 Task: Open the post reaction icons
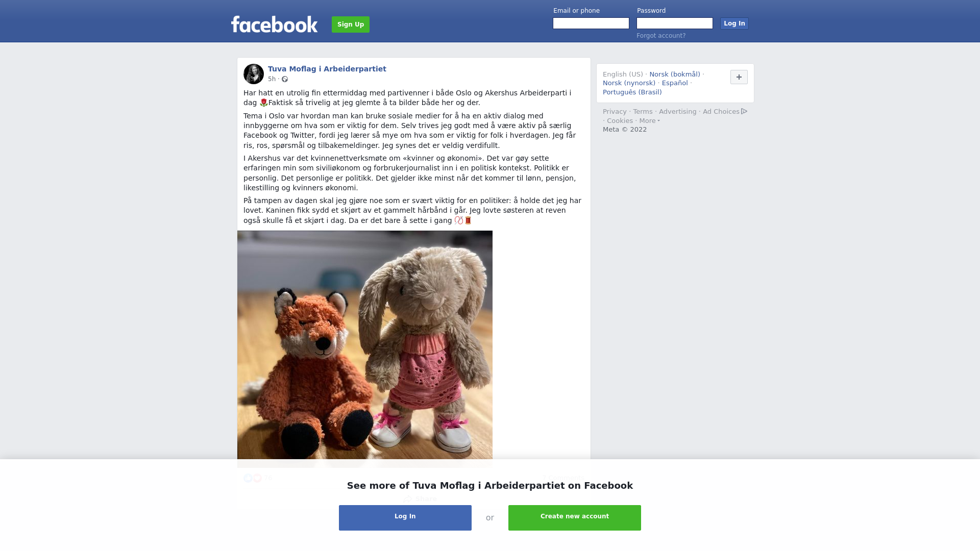point(253,478)
